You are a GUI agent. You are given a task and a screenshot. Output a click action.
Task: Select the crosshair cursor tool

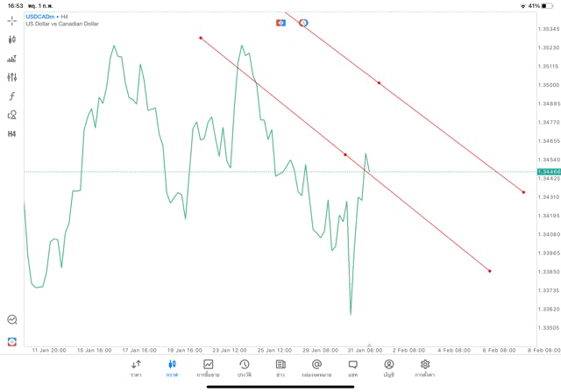pos(11,20)
